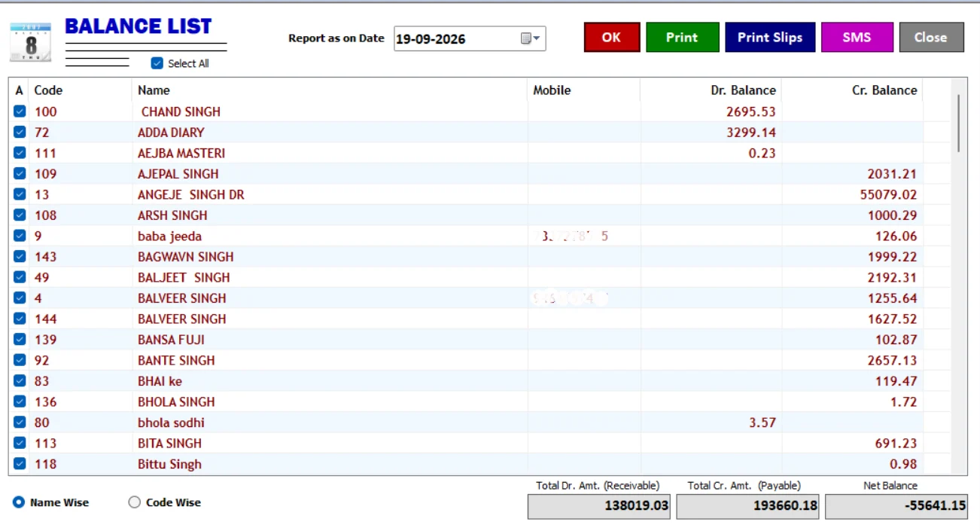
Task: Click the Cr. balance value 2031.21
Action: 892,173
